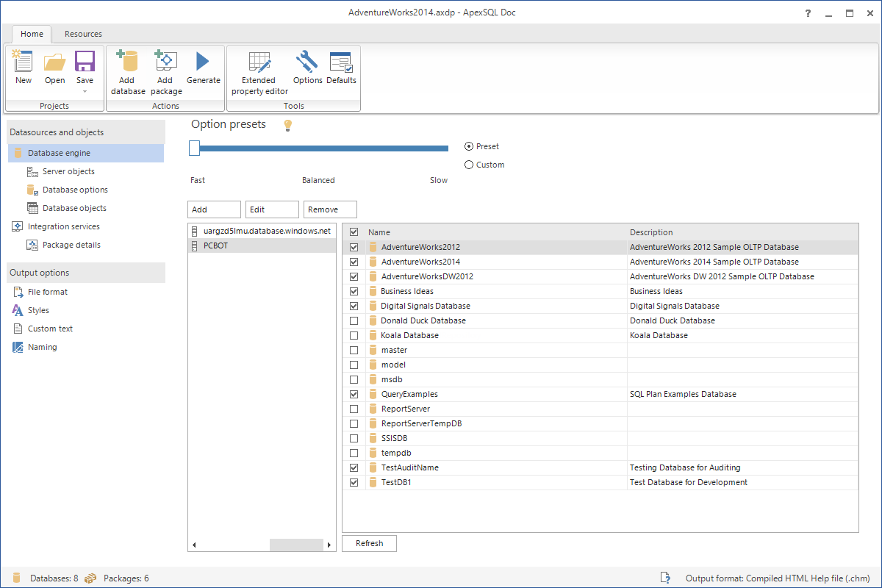Toggle the select-all checkbox in the grid header
882x588 pixels.
click(354, 232)
